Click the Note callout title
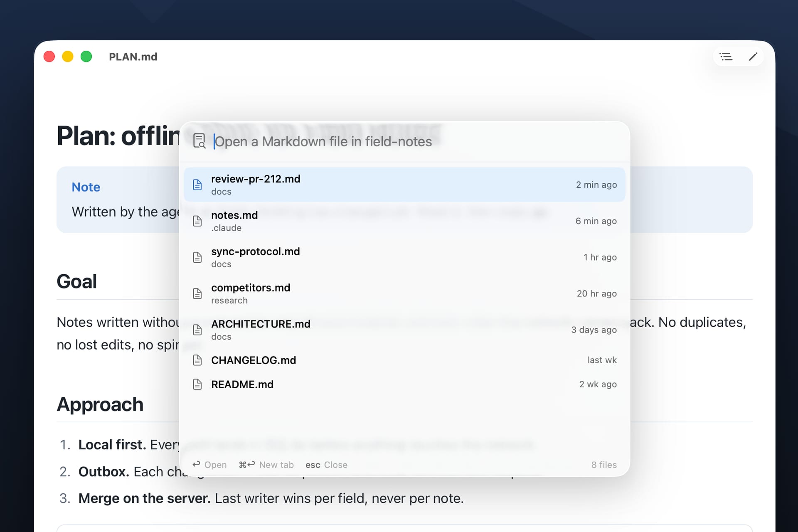The image size is (798, 532). click(x=86, y=187)
